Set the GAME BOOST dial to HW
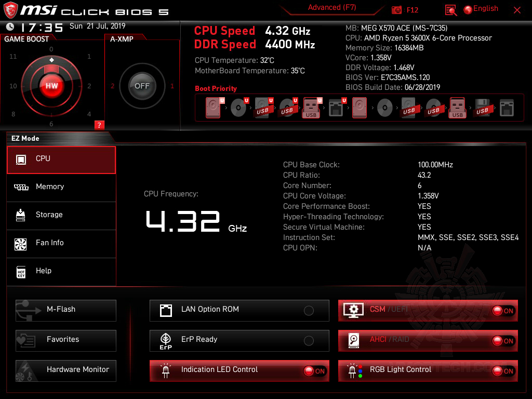Image resolution: width=532 pixels, height=399 pixels. [x=51, y=86]
